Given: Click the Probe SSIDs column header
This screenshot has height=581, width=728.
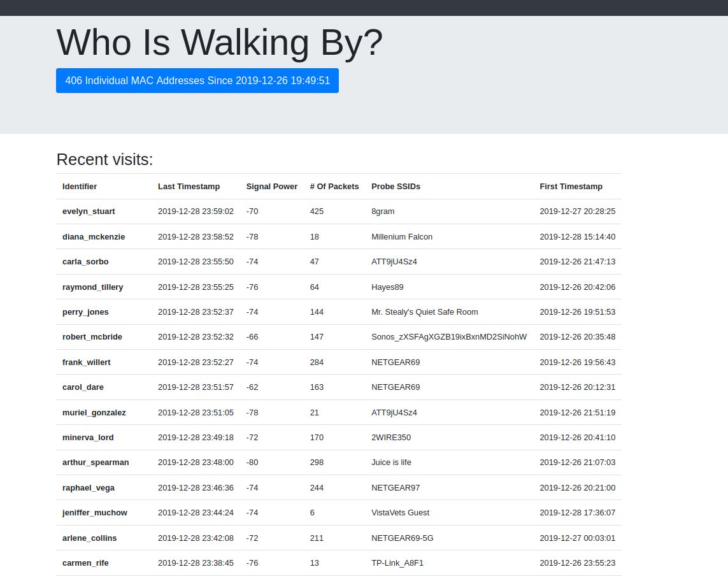Looking at the screenshot, I should [396, 186].
